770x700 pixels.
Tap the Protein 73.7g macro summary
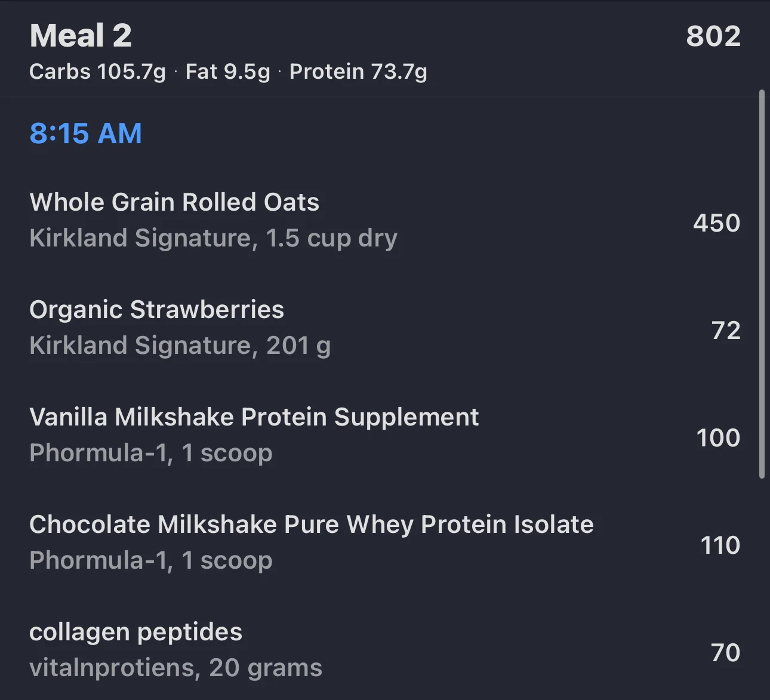pos(358,72)
